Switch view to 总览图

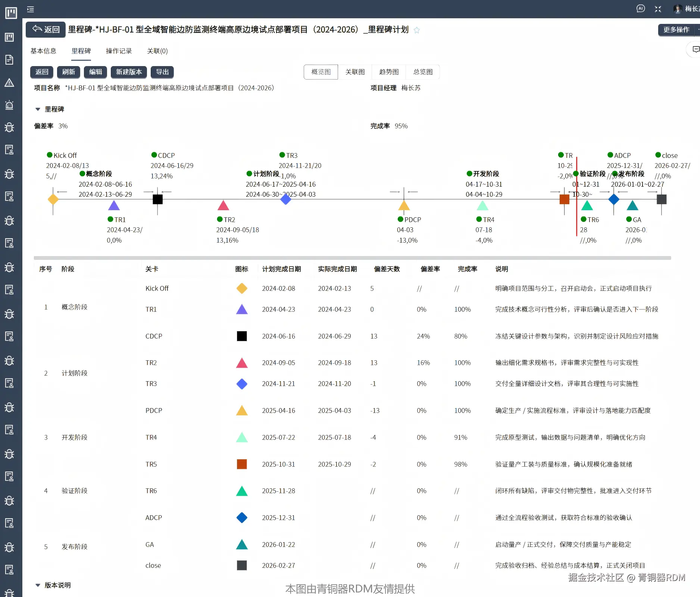(x=422, y=72)
